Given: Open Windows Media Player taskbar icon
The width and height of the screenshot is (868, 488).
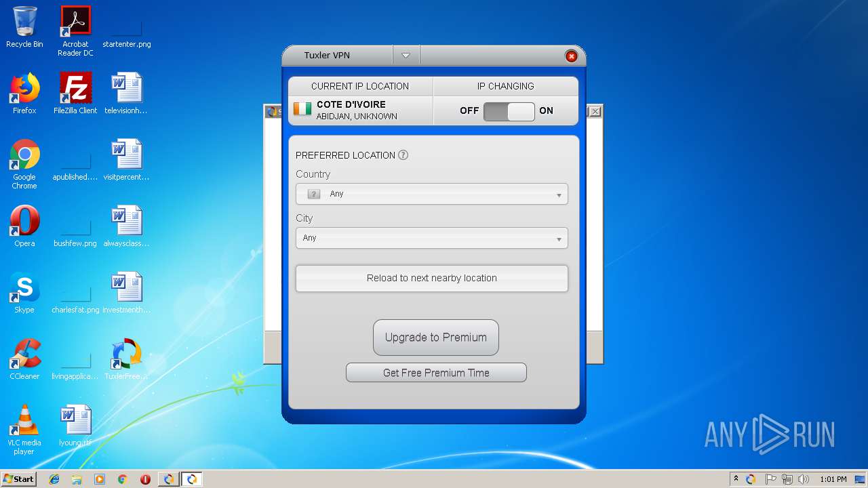Looking at the screenshot, I should pyautogui.click(x=100, y=479).
